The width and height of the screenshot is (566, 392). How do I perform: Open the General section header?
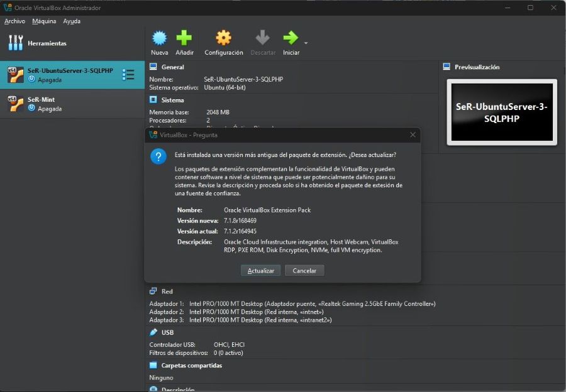tap(172, 67)
